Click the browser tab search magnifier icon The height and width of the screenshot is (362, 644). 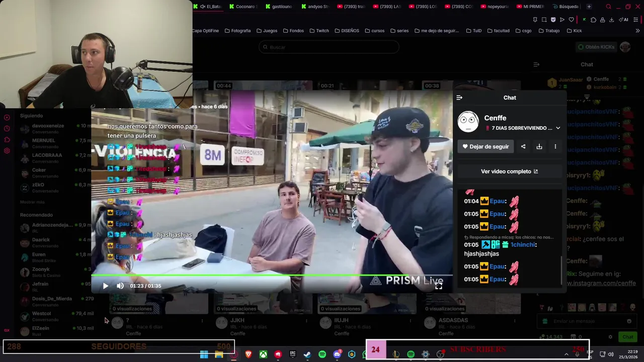[x=608, y=7]
